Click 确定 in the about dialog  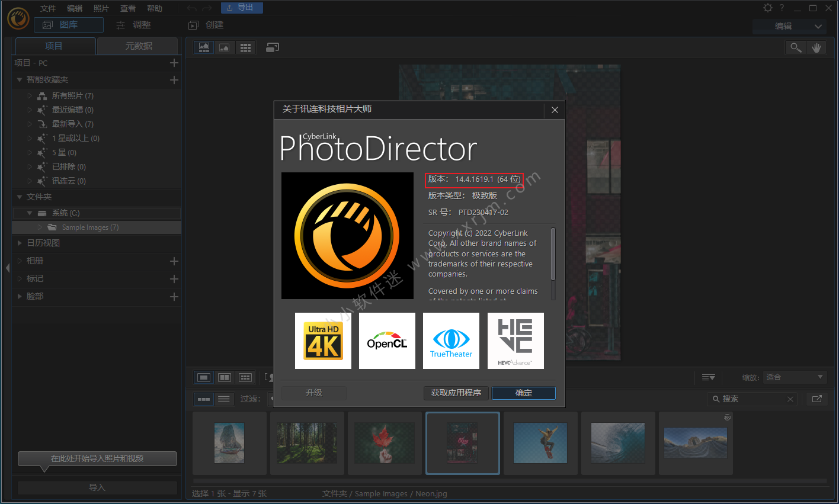(524, 393)
